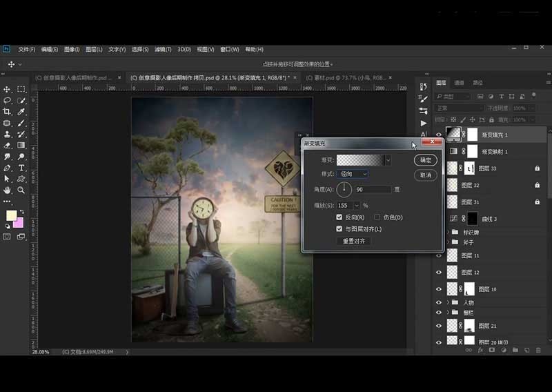This screenshot has height=392, width=552.
Task: Select the Move tool in the toolbar
Action: [7, 89]
